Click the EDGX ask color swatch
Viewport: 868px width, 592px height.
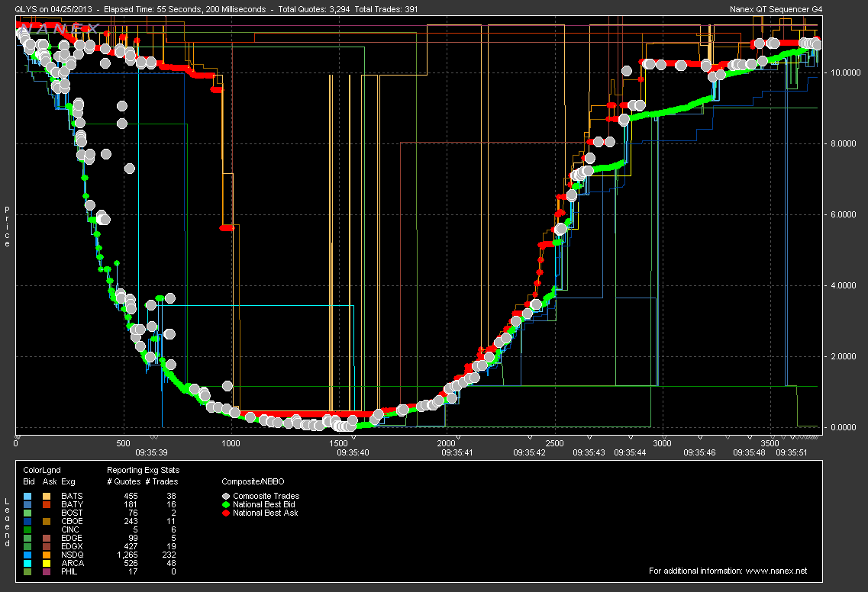pyautogui.click(x=47, y=546)
